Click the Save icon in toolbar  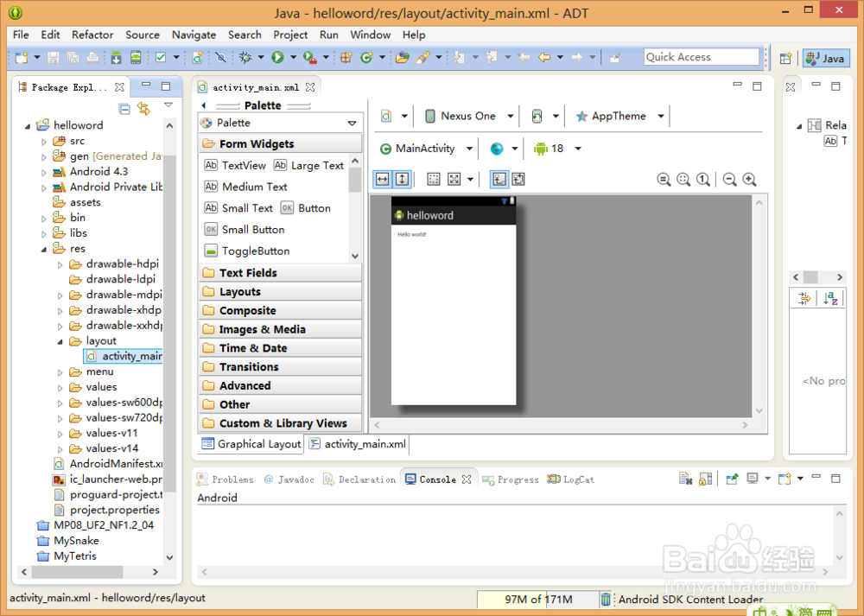pyautogui.click(x=54, y=57)
